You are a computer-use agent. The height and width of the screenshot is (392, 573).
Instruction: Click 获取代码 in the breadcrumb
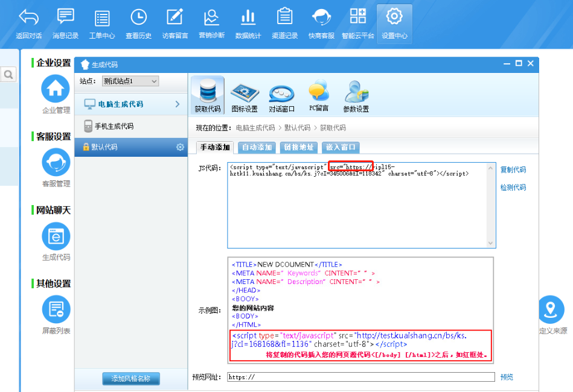(333, 128)
